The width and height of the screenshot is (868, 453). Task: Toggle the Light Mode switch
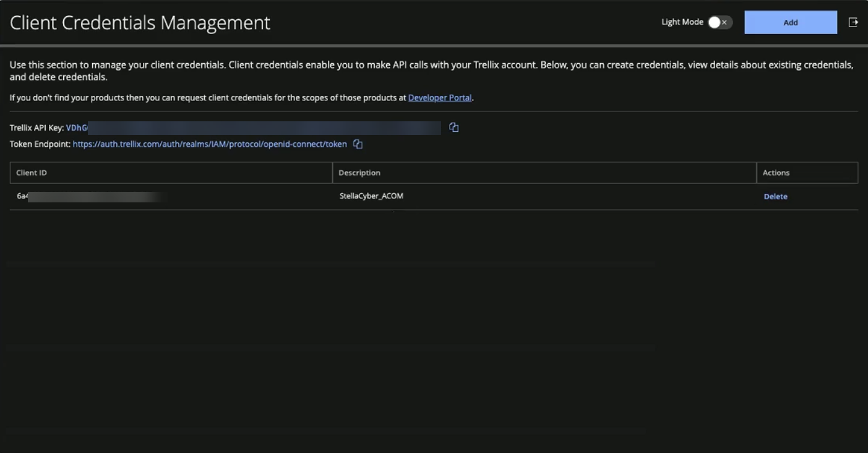click(720, 22)
